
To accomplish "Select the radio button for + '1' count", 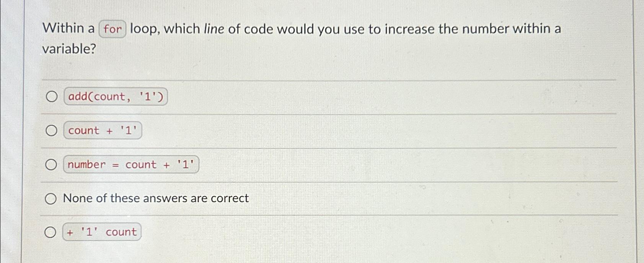I will point(50,232).
